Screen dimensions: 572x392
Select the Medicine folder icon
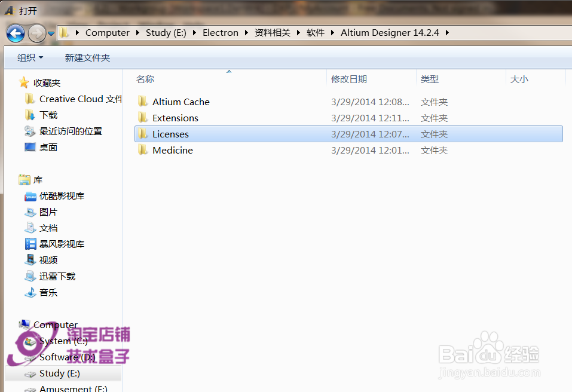pos(143,150)
